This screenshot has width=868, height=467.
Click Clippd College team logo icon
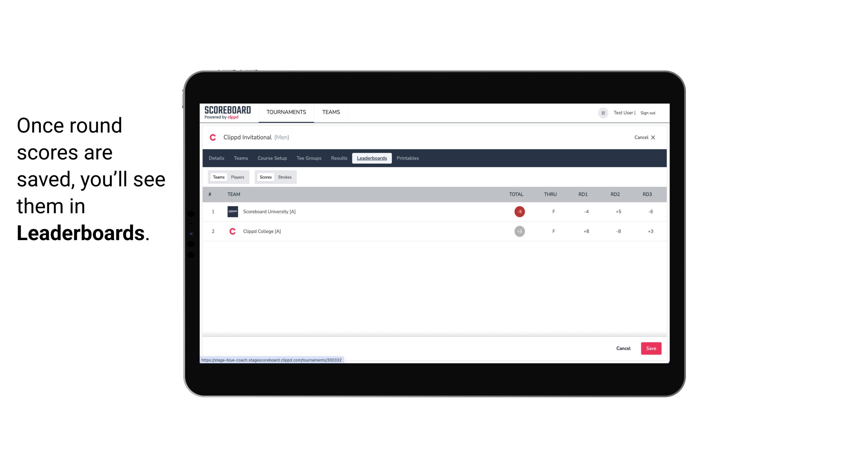(232, 231)
